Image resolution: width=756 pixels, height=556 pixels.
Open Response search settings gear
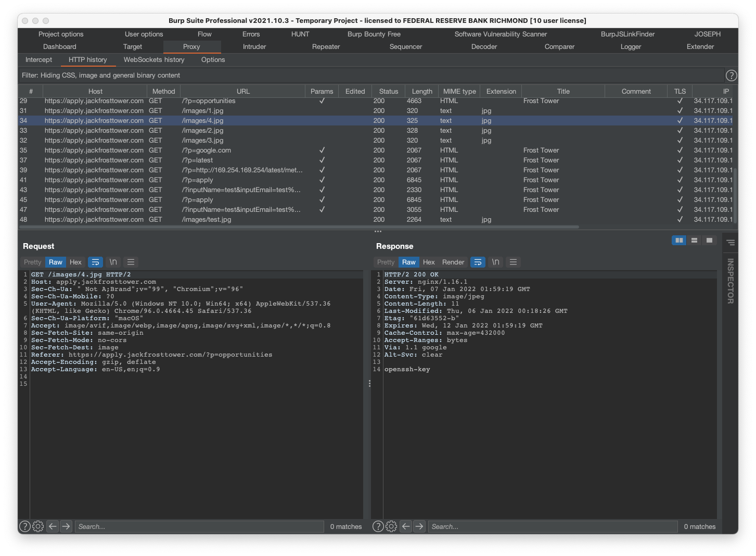(x=391, y=526)
